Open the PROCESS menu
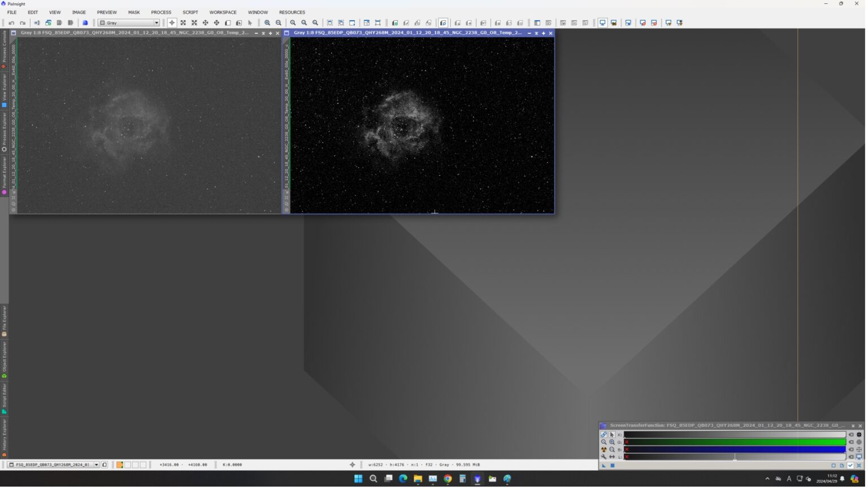Screen dimensions: 868x490 (161, 12)
